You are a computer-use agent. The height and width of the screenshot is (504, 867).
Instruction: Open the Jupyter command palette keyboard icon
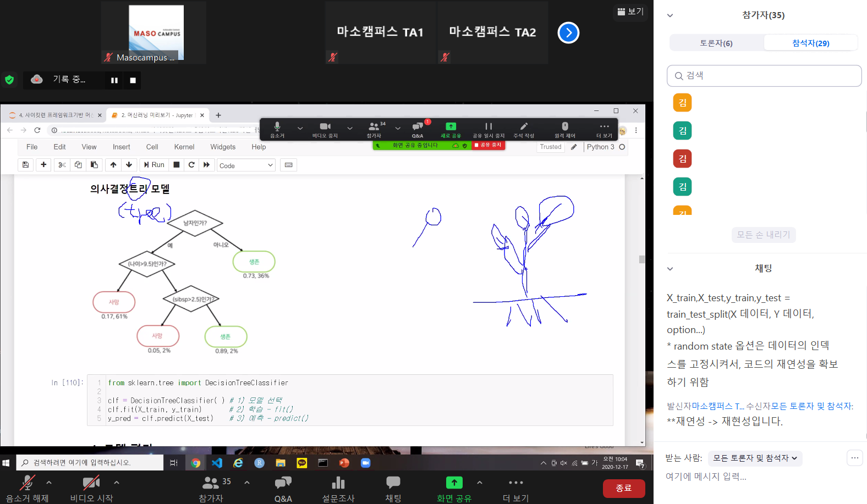(289, 165)
